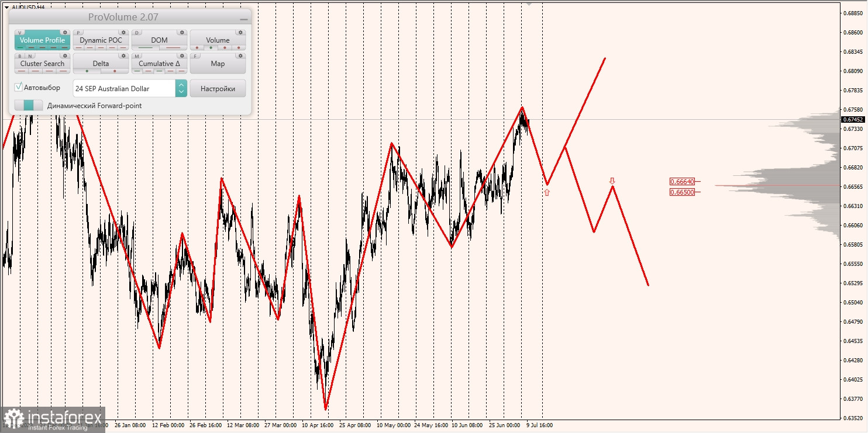The image size is (868, 433).
Task: Activate the Map button
Action: [x=218, y=64]
